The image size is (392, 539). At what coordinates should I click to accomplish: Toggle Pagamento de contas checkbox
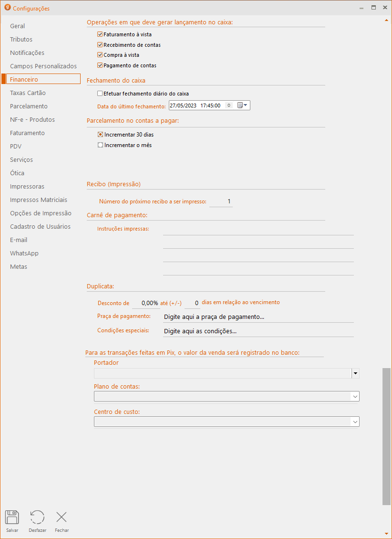coord(100,65)
